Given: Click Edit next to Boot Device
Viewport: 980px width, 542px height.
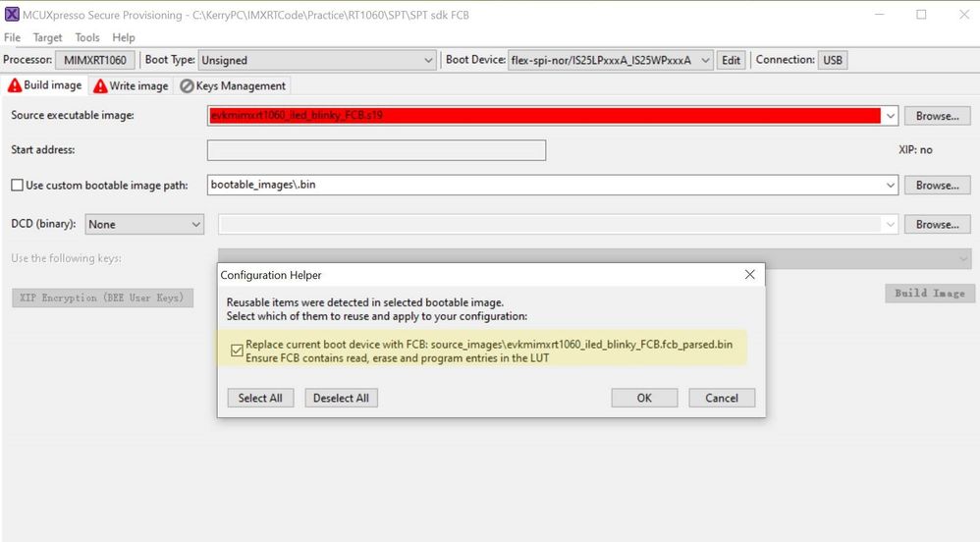Looking at the screenshot, I should (731, 60).
